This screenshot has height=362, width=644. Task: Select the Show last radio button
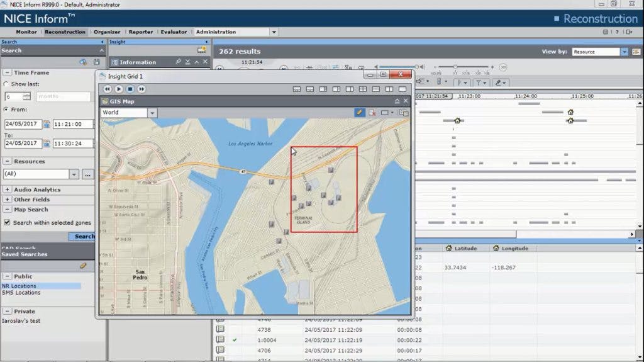pos(6,84)
